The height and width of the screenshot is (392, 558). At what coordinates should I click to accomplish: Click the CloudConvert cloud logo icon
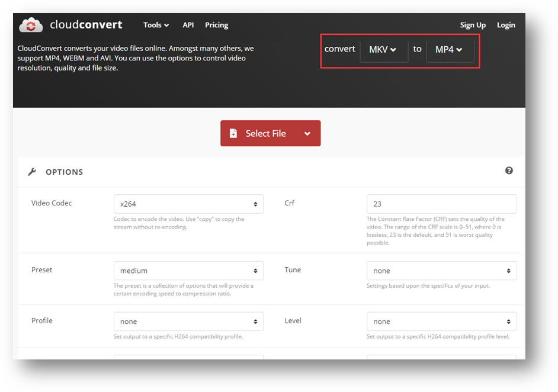(x=31, y=25)
